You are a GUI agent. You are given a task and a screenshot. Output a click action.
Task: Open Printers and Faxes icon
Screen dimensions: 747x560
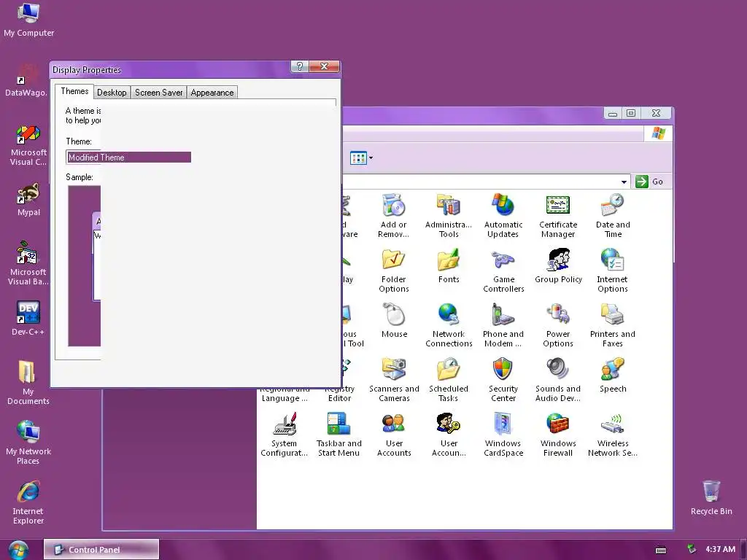point(613,324)
